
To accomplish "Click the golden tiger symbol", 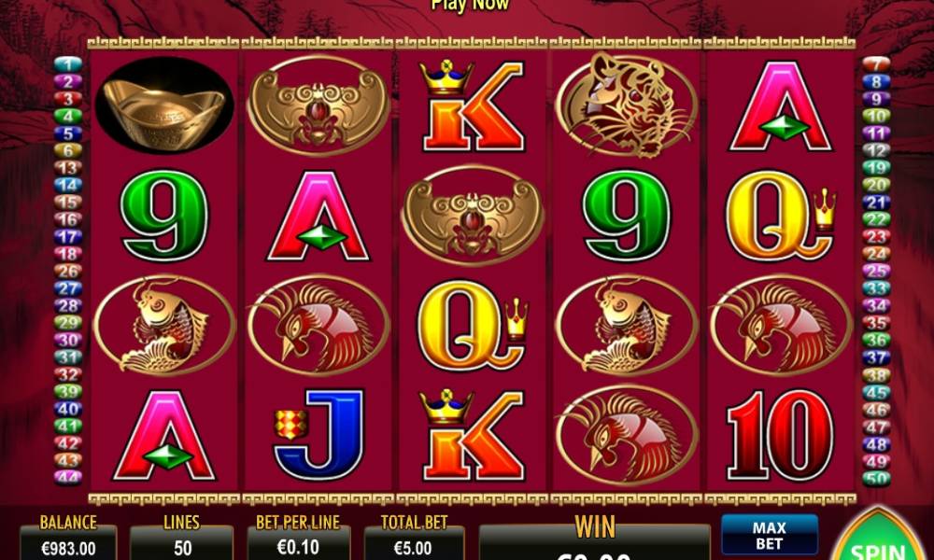I will [626, 105].
